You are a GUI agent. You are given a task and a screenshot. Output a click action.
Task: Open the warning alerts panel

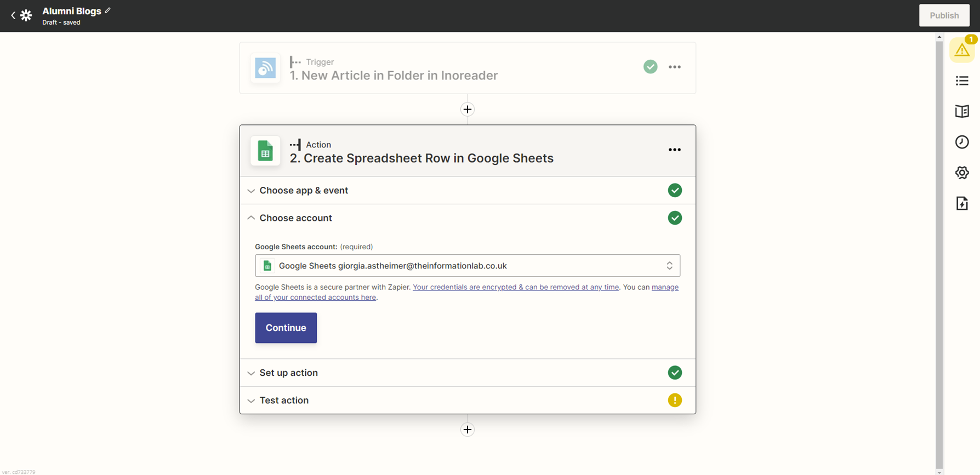pyautogui.click(x=961, y=50)
